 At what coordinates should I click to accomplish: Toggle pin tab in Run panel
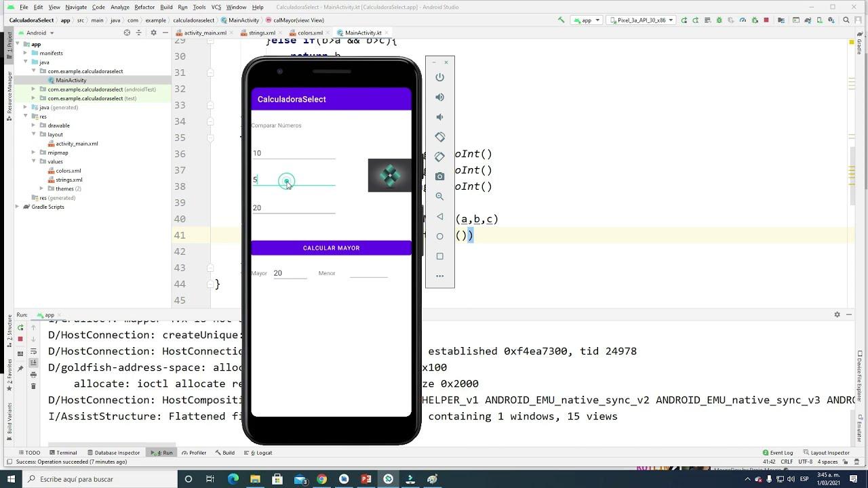tap(20, 369)
